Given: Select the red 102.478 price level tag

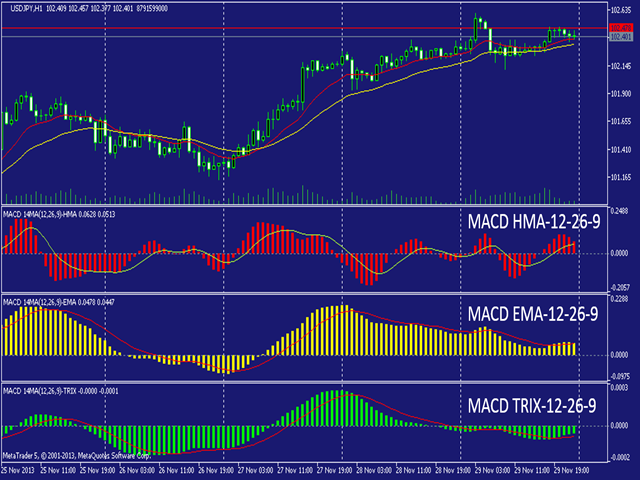Looking at the screenshot, I should (620, 28).
